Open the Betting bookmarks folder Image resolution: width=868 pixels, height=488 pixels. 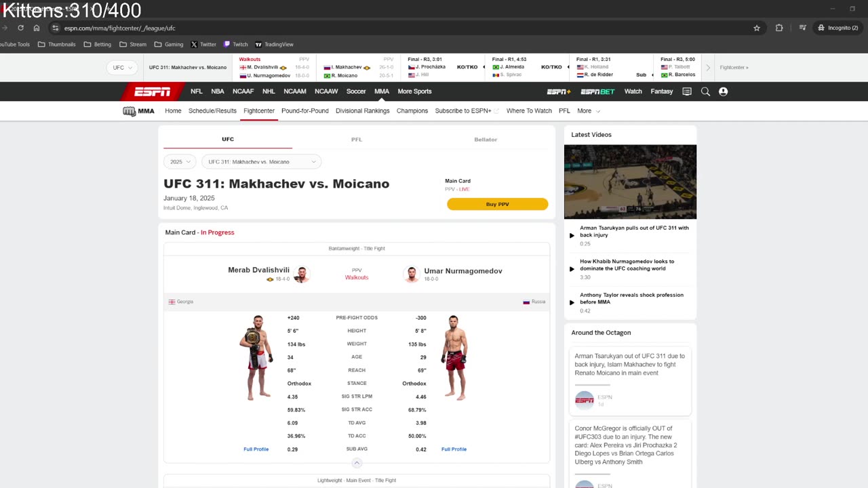click(98, 45)
